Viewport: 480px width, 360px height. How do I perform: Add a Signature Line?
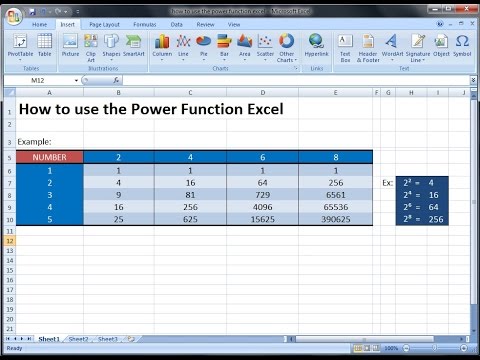point(418,48)
